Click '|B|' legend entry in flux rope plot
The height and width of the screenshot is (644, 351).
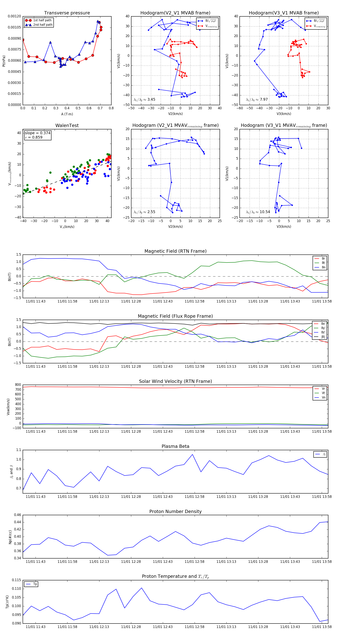(x=320, y=337)
